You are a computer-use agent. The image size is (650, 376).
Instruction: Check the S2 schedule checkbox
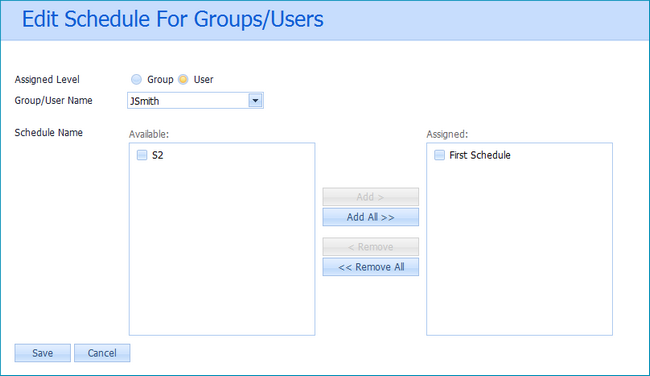coord(142,155)
